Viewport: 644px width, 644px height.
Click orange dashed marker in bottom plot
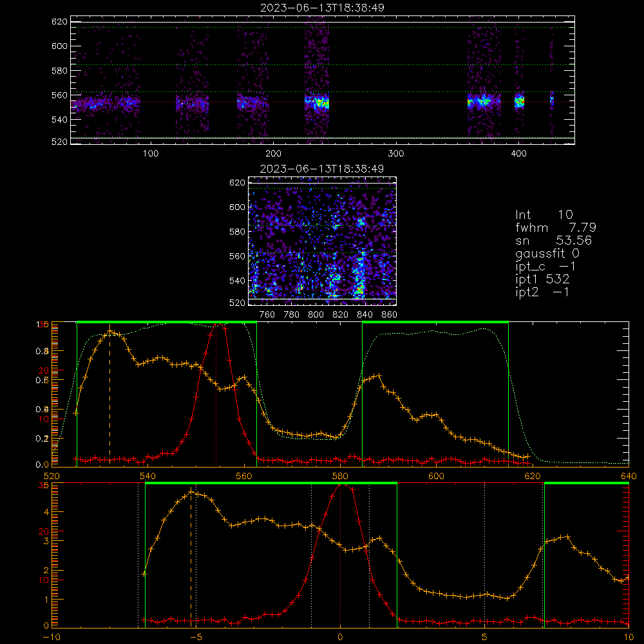click(191, 556)
